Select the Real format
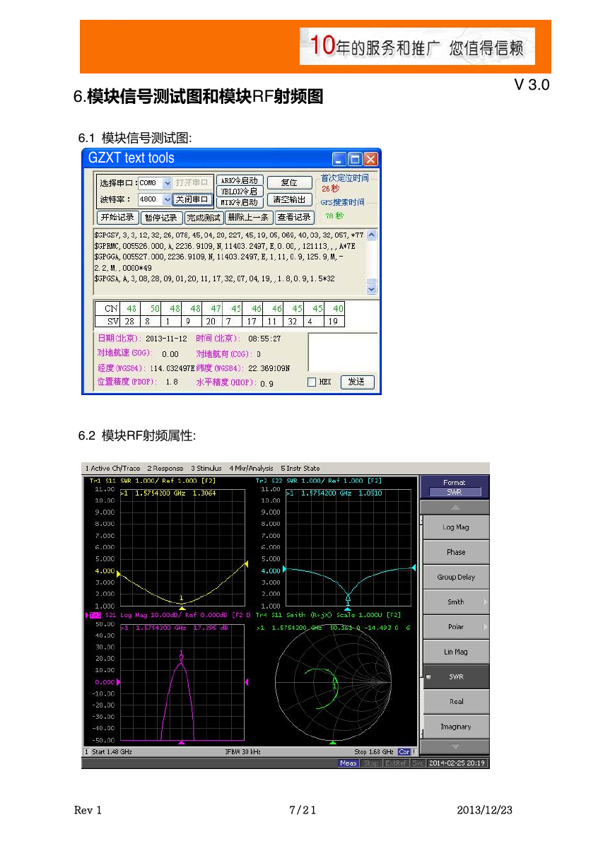The width and height of the screenshot is (615, 868). (x=456, y=702)
